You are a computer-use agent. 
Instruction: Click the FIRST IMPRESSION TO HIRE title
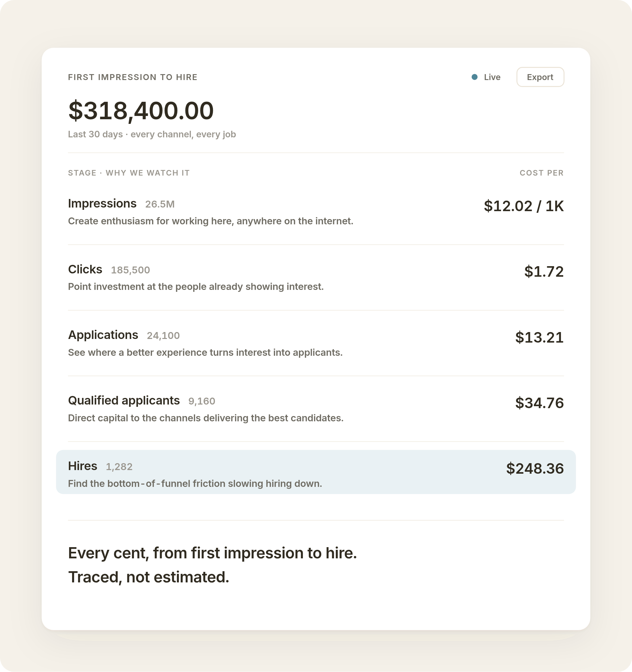133,77
